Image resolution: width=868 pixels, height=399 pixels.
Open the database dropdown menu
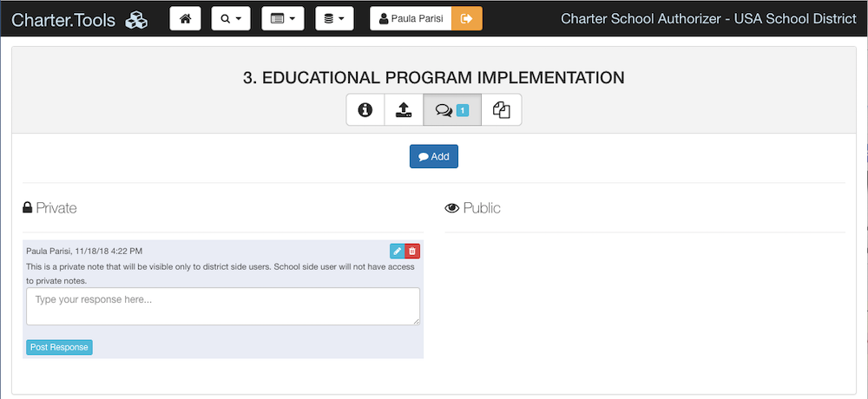334,18
